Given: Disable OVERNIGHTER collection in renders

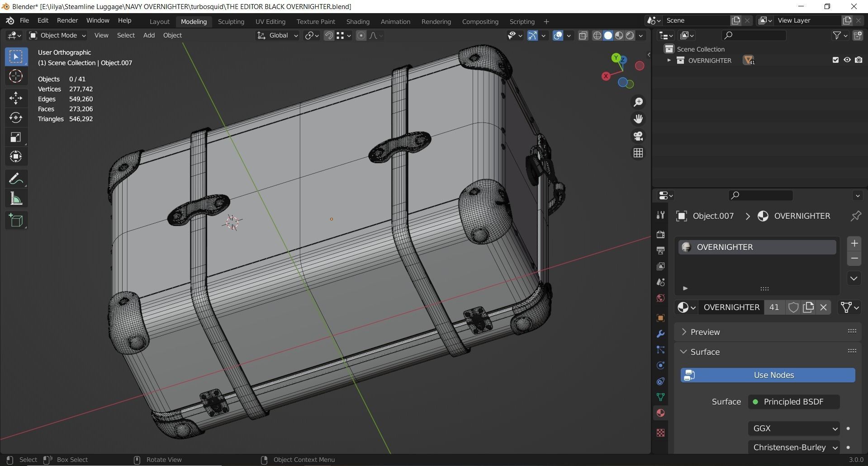Looking at the screenshot, I should coord(859,60).
